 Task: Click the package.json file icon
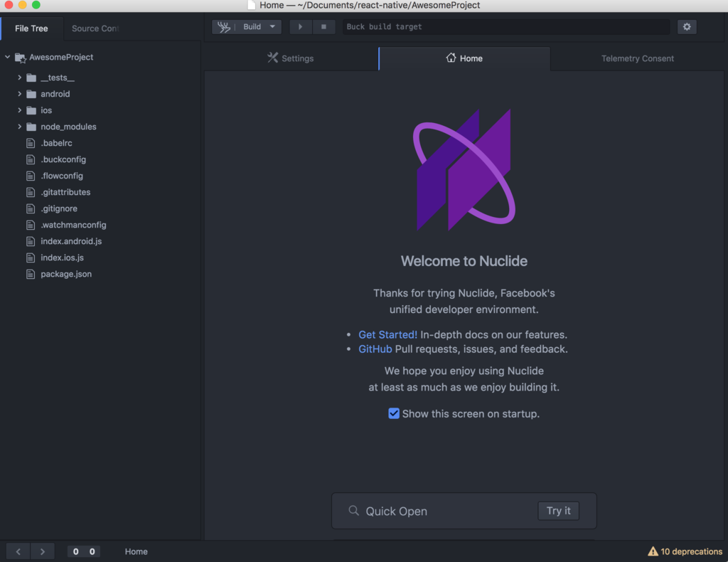coord(31,274)
